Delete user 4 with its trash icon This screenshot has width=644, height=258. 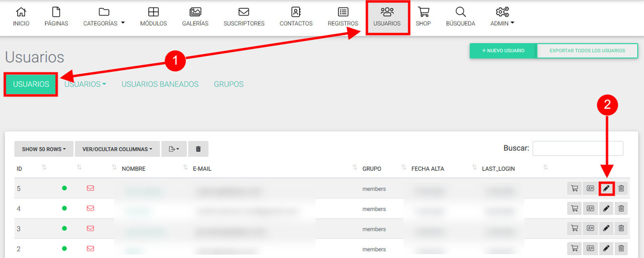621,208
